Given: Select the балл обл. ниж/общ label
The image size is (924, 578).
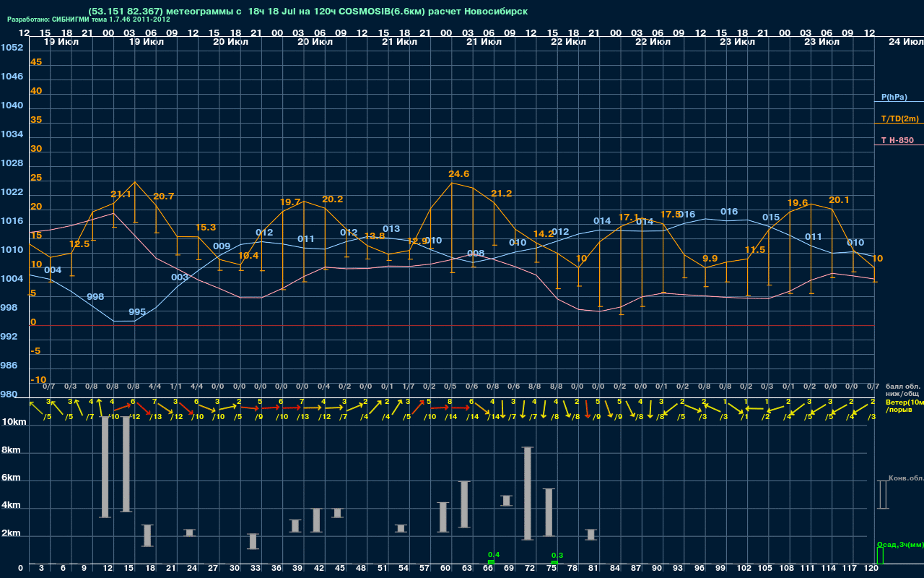Looking at the screenshot, I should tap(903, 390).
